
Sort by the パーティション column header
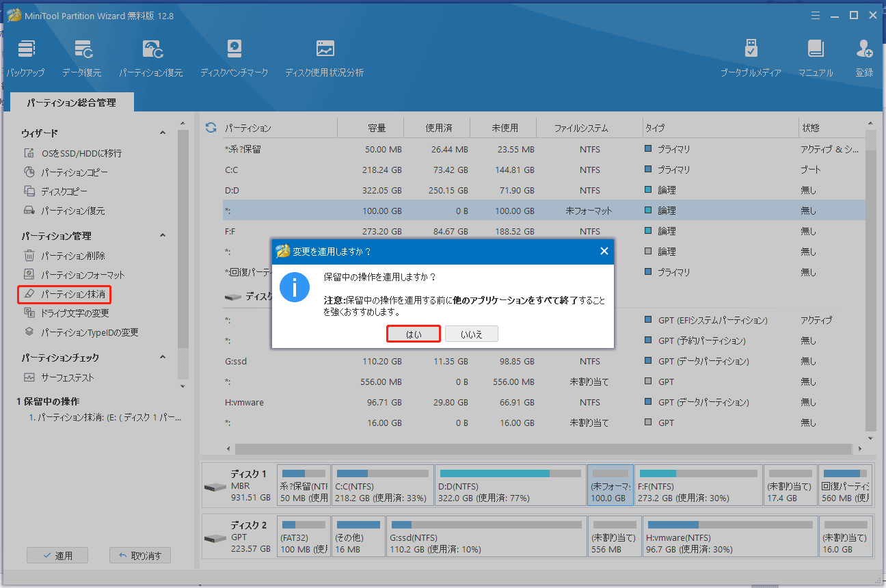[x=280, y=128]
